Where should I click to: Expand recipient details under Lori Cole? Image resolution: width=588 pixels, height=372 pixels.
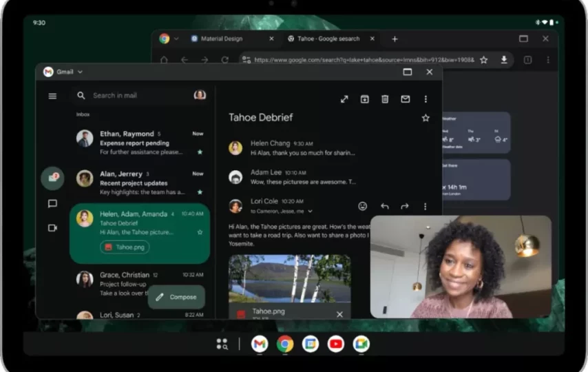[x=310, y=211]
